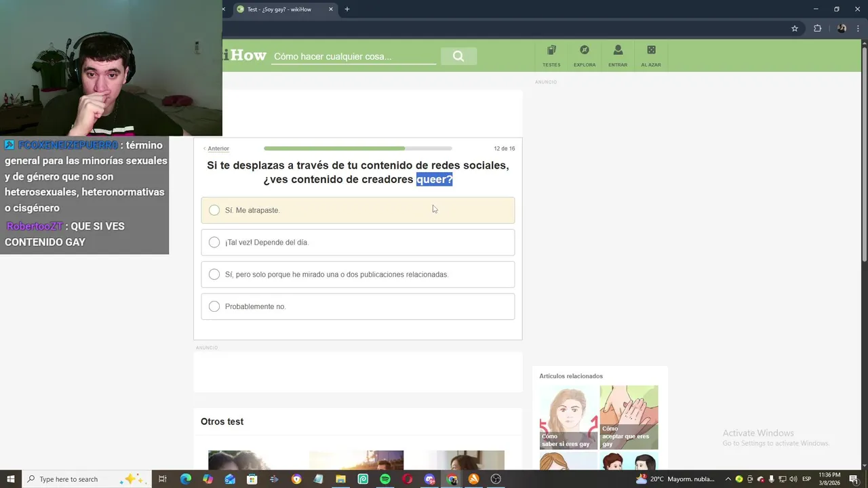Viewport: 868px width, 488px height.
Task: Open the notification center icon
Action: click(854, 479)
